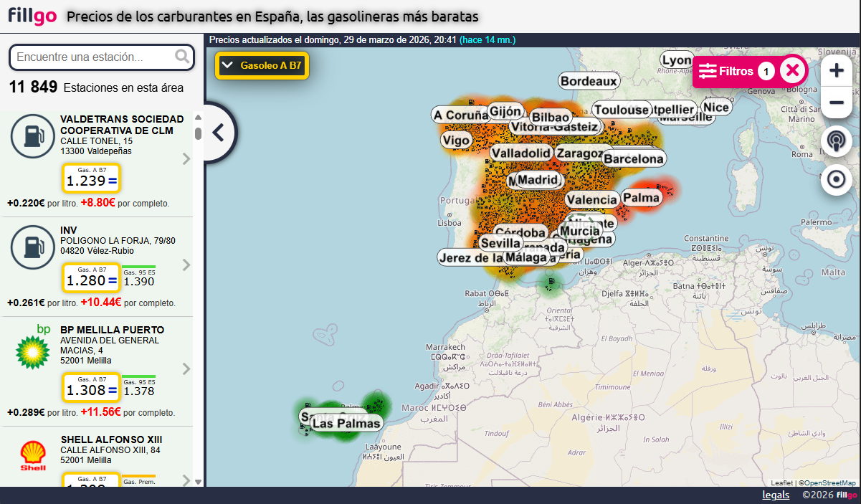Click the Valladolid map label
Screen dimensions: 861x504
(521, 153)
